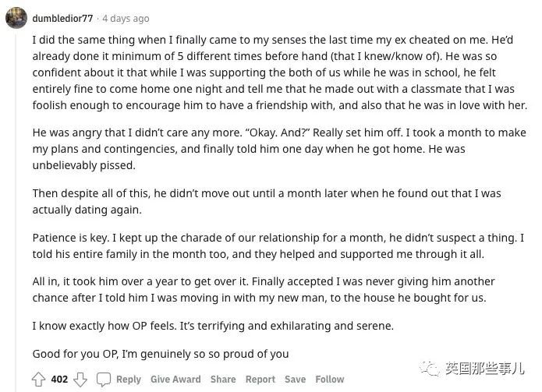This screenshot has height=392, width=542.
Task: Reply to this comment
Action: [129, 380]
